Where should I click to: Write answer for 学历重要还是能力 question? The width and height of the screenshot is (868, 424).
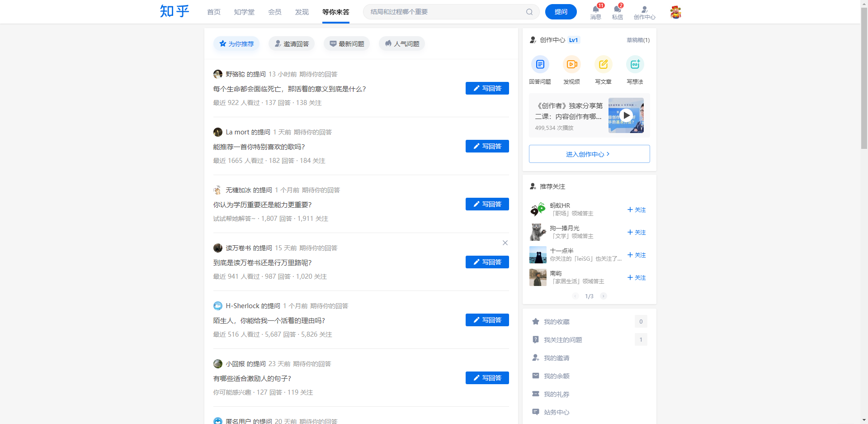tap(487, 204)
